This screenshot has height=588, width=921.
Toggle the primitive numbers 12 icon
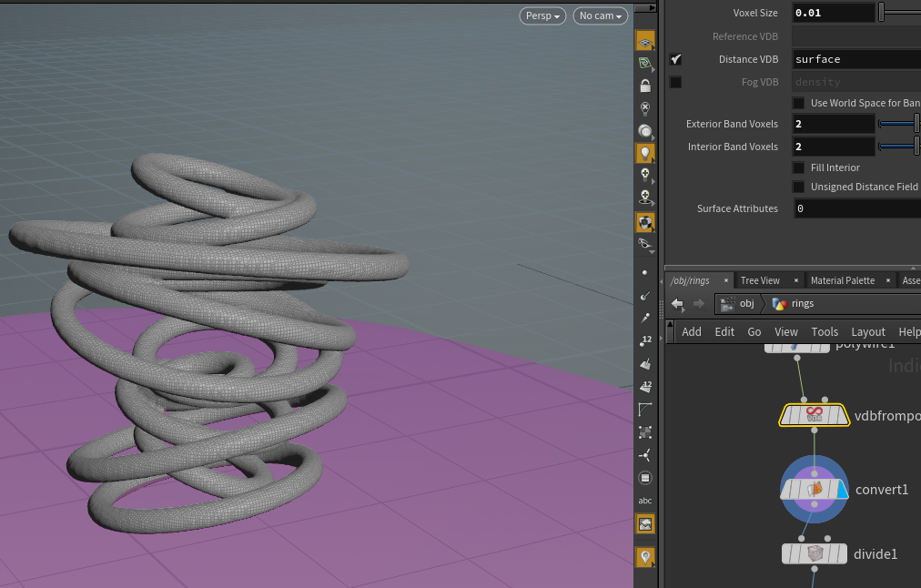[645, 387]
